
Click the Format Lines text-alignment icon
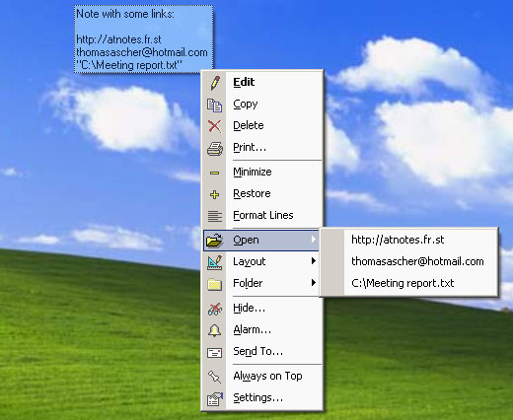(x=215, y=216)
